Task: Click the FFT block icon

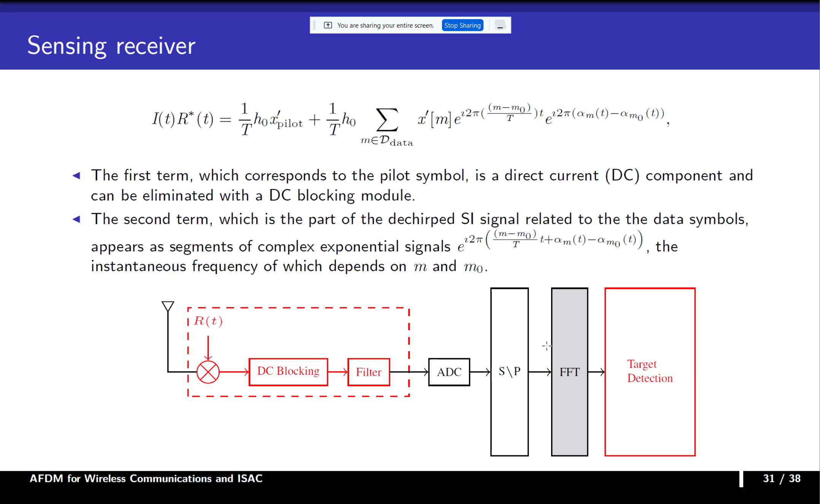Action: click(569, 372)
